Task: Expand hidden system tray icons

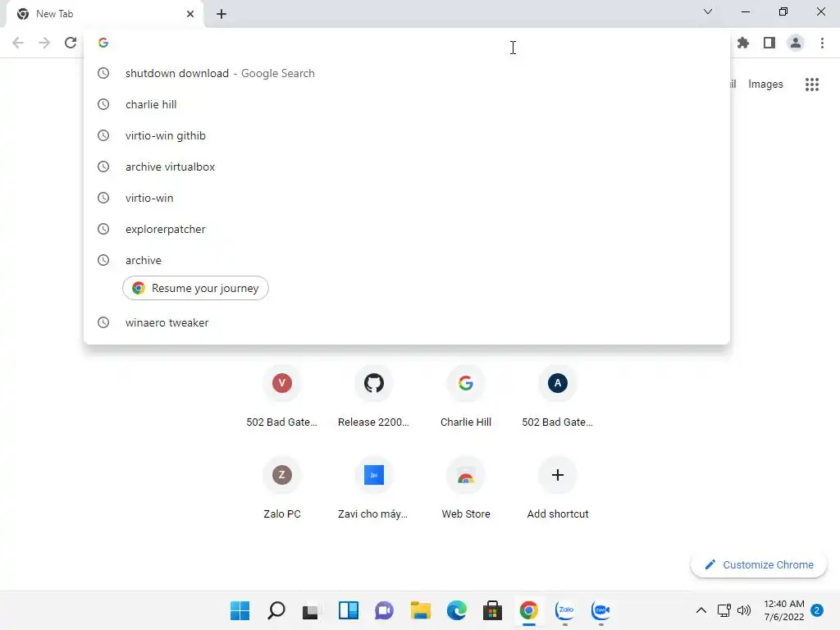Action: [701, 610]
